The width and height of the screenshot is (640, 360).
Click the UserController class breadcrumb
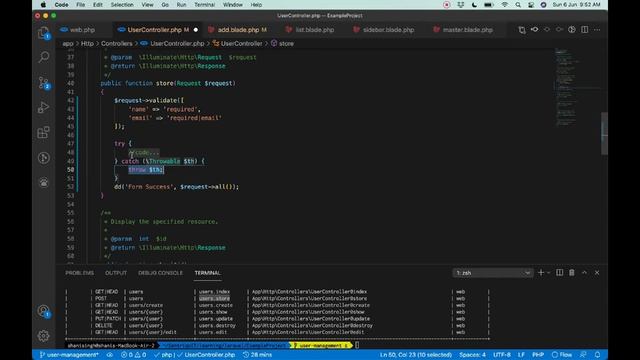point(241,43)
